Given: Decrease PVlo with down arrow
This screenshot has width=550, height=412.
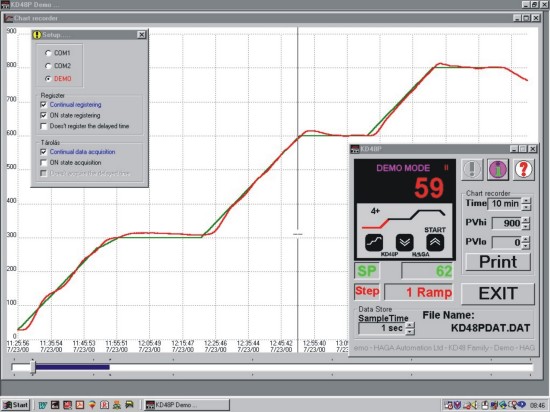Looking at the screenshot, I should pyautogui.click(x=526, y=246).
